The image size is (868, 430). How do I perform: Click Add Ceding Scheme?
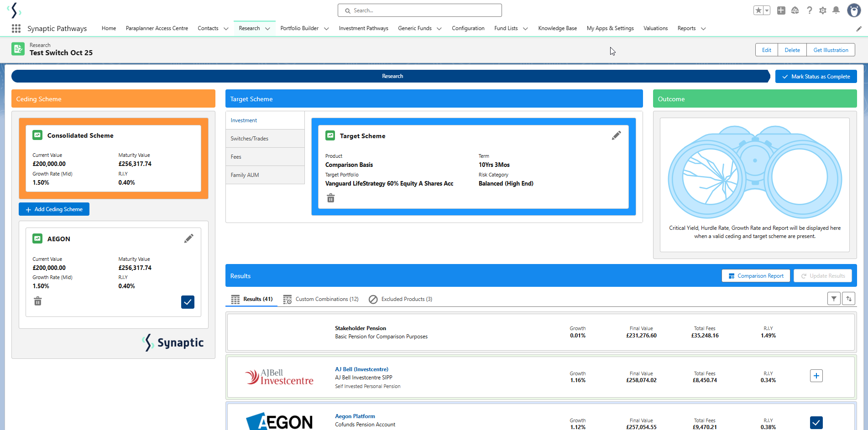[x=54, y=209]
